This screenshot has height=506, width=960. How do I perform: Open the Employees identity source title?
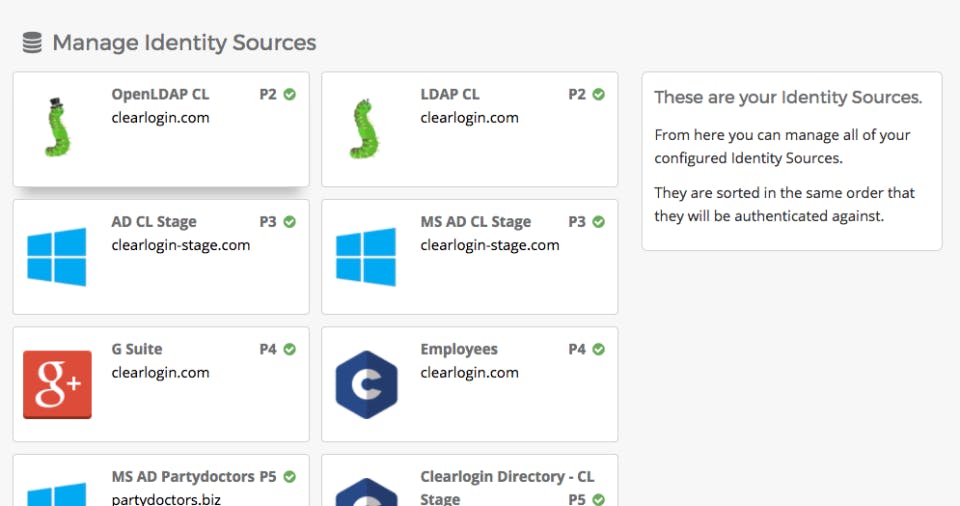[459, 349]
